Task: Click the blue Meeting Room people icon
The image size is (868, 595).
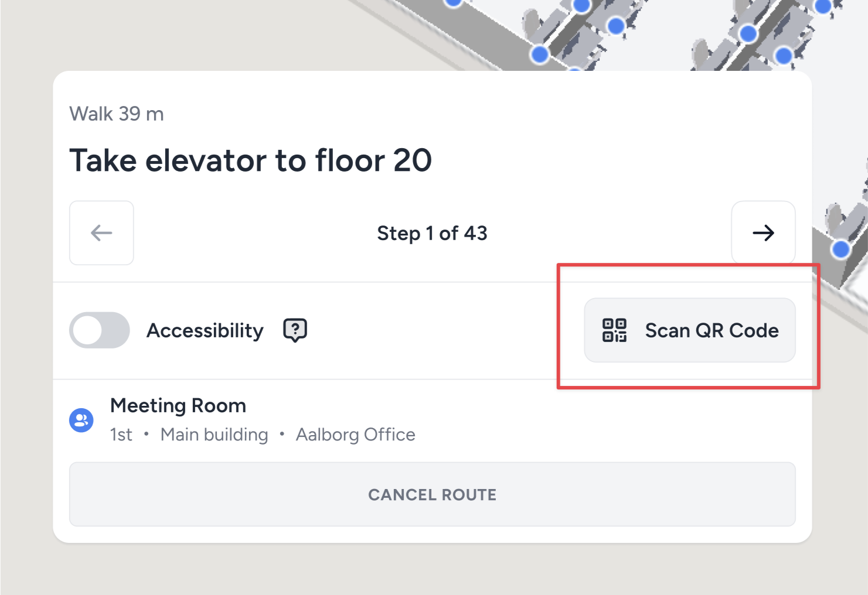Action: click(81, 420)
